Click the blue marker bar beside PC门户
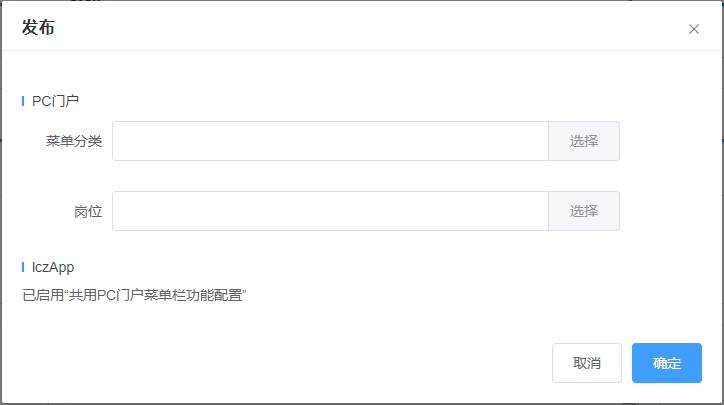 23,100
